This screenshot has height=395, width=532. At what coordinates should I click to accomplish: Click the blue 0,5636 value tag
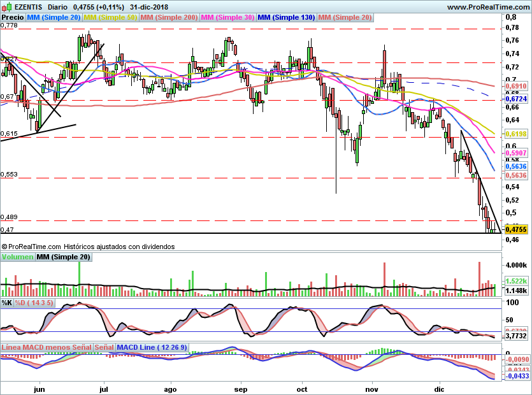[x=516, y=166]
